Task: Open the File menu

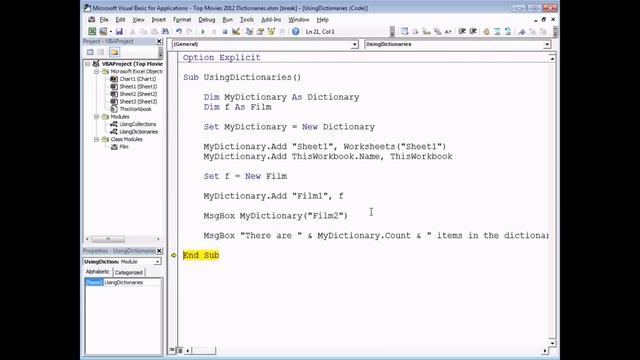Action: [104, 20]
